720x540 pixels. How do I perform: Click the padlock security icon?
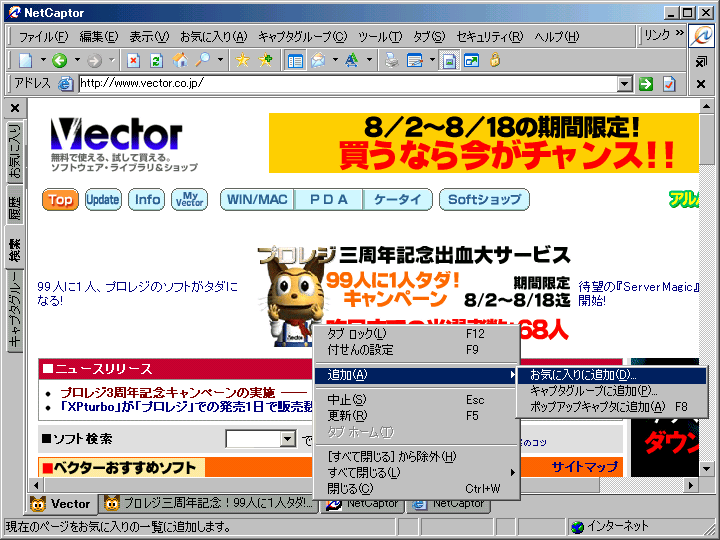tap(495, 60)
